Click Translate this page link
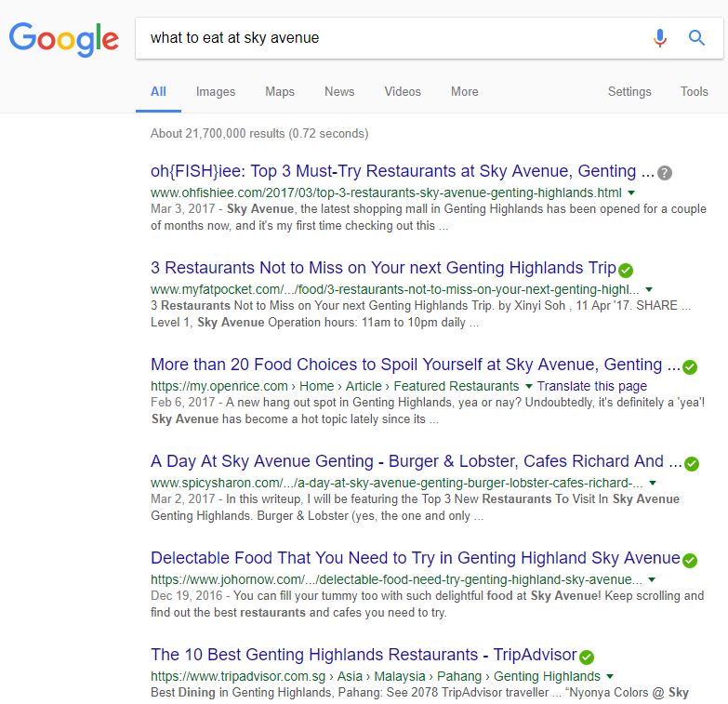The image size is (728, 704). click(x=592, y=386)
